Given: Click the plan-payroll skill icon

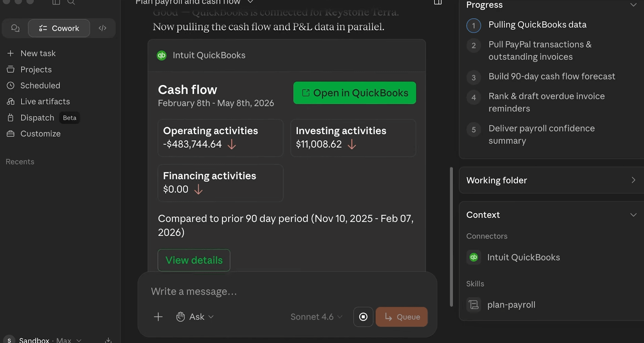Looking at the screenshot, I should (x=474, y=305).
